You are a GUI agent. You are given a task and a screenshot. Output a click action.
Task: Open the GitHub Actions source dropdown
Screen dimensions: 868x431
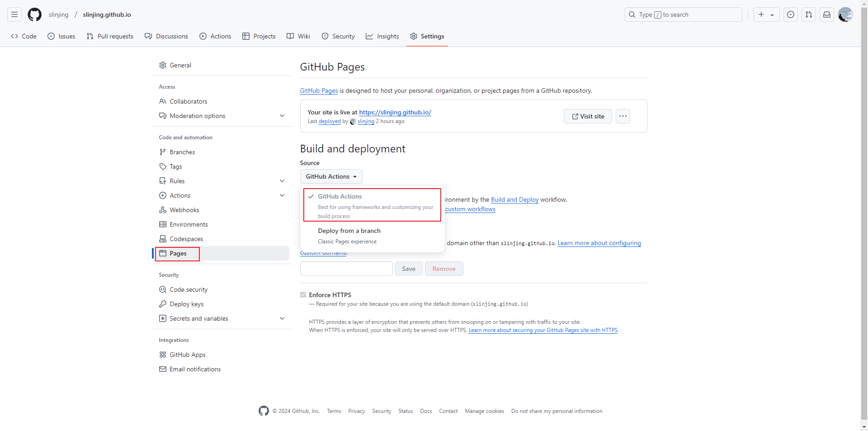pyautogui.click(x=331, y=176)
